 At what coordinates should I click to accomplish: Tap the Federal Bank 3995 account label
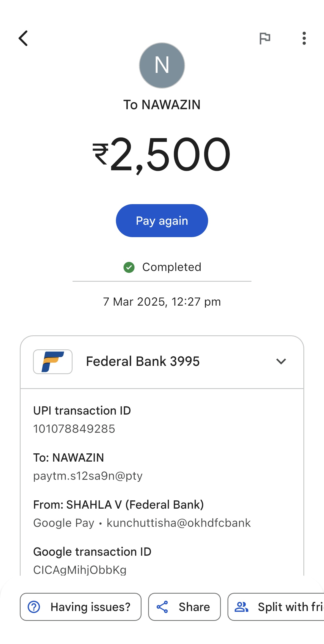(143, 361)
